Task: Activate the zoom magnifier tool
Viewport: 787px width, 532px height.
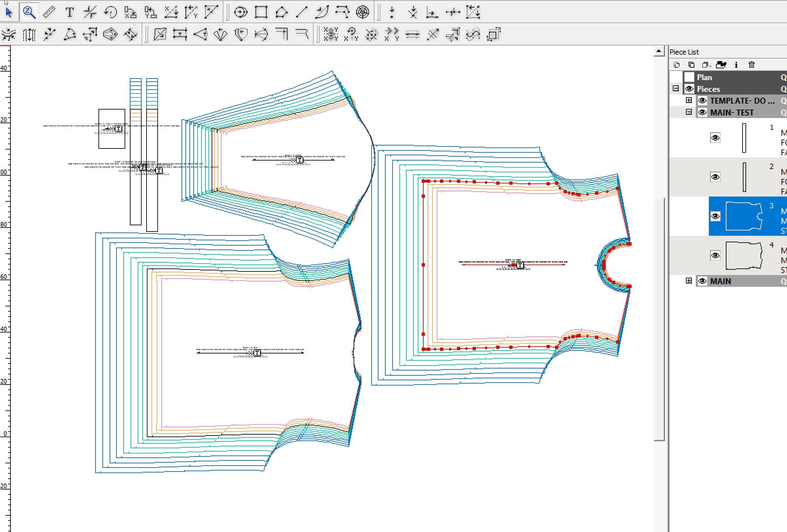Action: coord(29,12)
